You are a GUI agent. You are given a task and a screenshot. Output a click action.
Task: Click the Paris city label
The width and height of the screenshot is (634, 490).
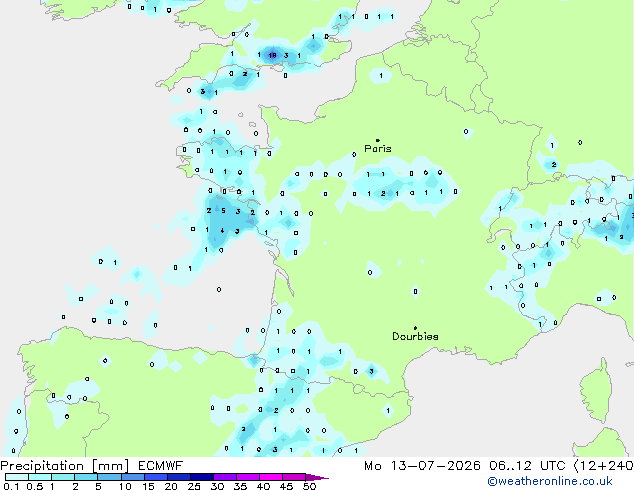click(x=378, y=148)
